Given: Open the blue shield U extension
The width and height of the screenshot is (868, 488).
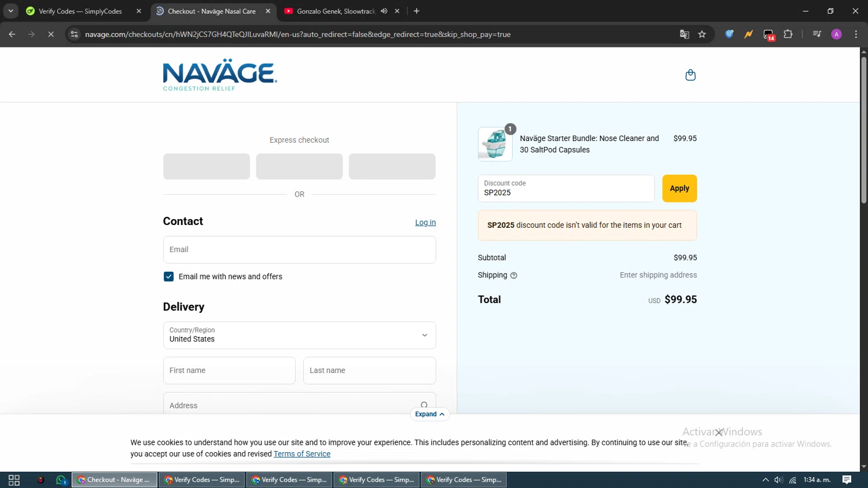Looking at the screenshot, I should click(730, 35).
